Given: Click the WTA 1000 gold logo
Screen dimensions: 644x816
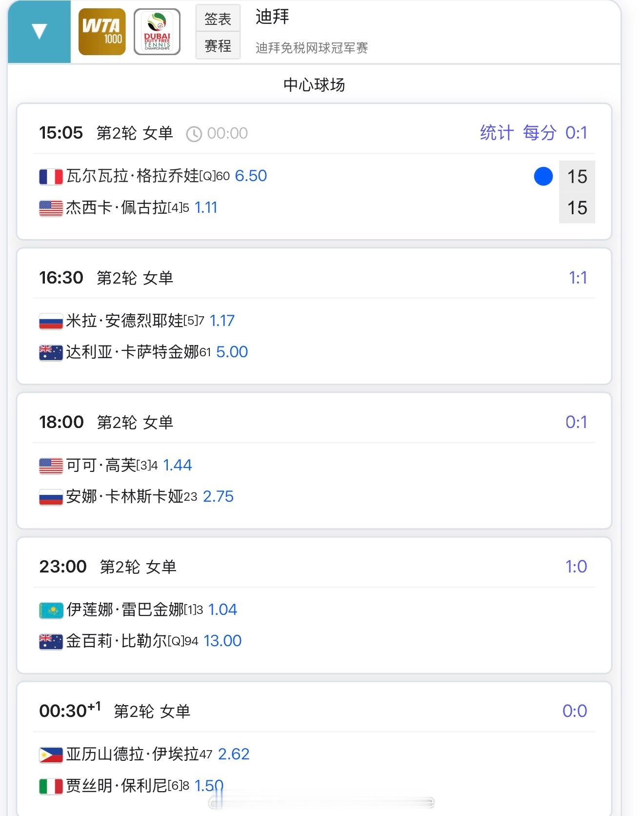Looking at the screenshot, I should tap(102, 32).
